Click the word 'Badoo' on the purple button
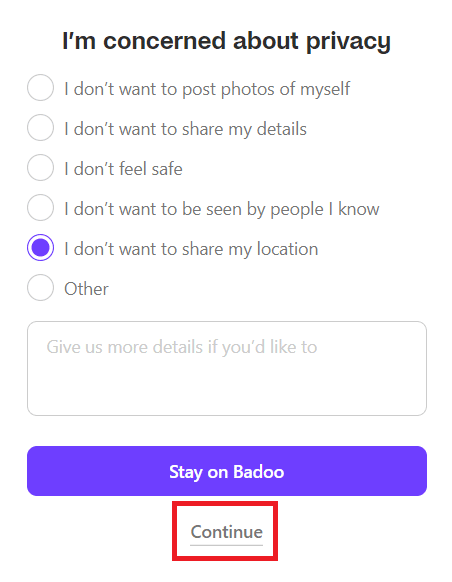The width and height of the screenshot is (452, 582). (x=258, y=472)
